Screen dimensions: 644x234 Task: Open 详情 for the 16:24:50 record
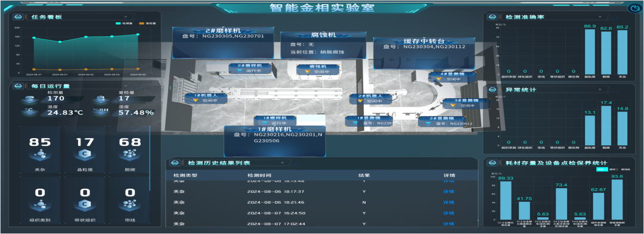[448, 213]
